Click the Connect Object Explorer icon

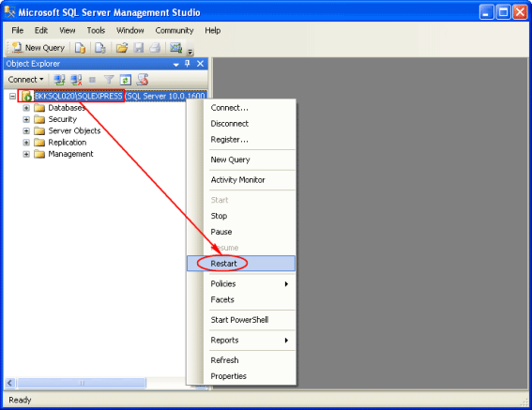(59, 80)
